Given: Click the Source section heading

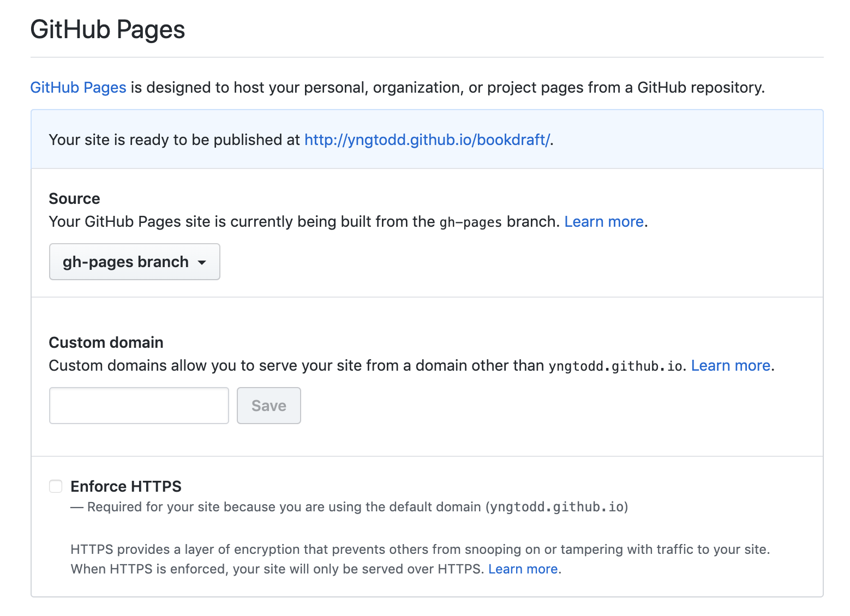Looking at the screenshot, I should 74,198.
